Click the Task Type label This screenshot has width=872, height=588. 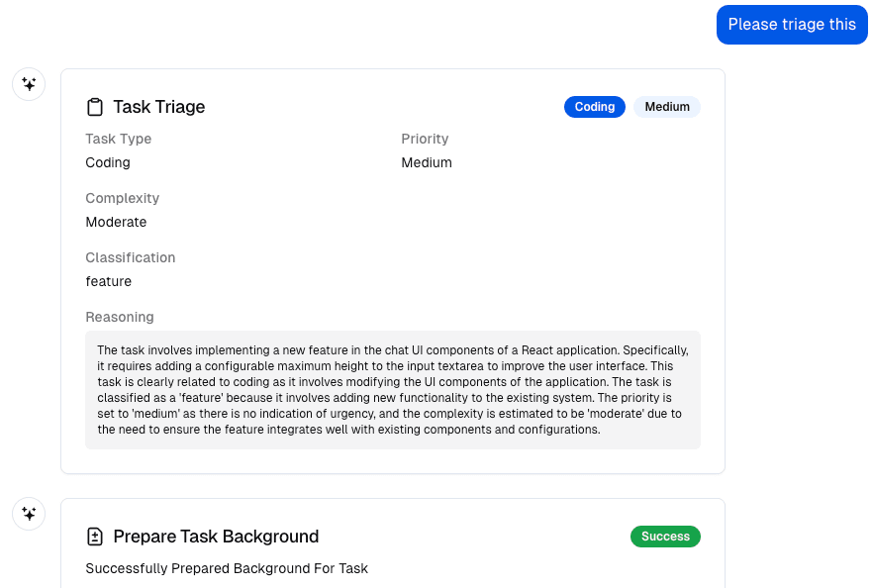coord(118,139)
